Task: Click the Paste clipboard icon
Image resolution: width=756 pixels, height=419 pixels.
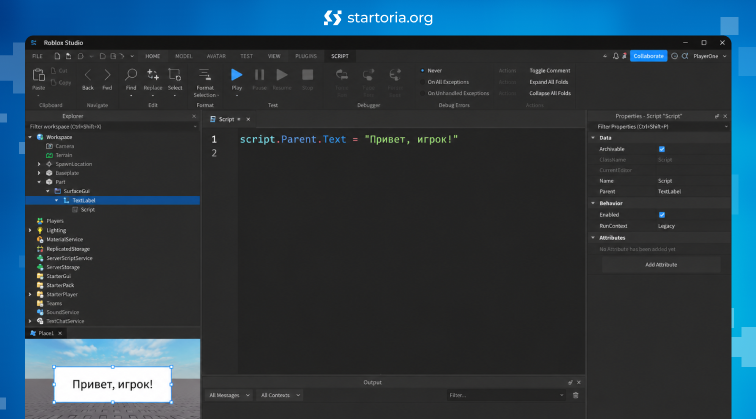Action: click(38, 75)
